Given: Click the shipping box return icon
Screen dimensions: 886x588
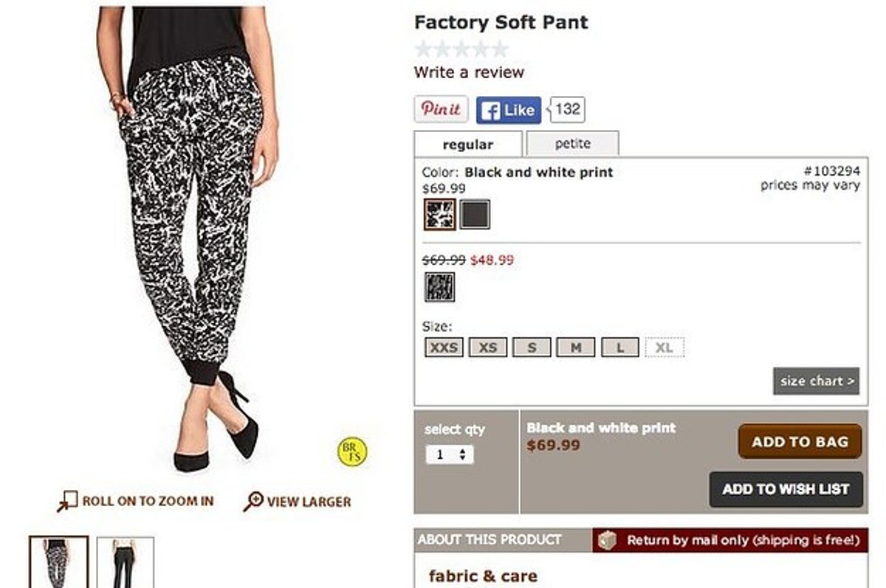Looking at the screenshot, I should click(608, 541).
